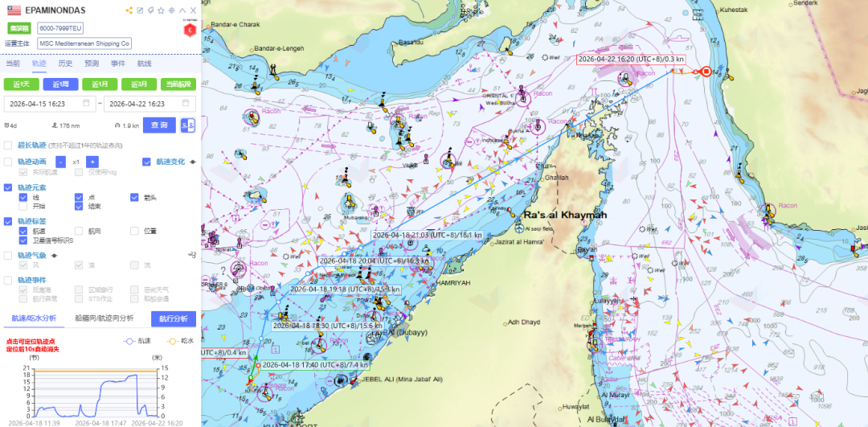This screenshot has height=427, width=868.
Task: Open the 船艏向/航迹向分析 tab
Action: pyautogui.click(x=104, y=318)
